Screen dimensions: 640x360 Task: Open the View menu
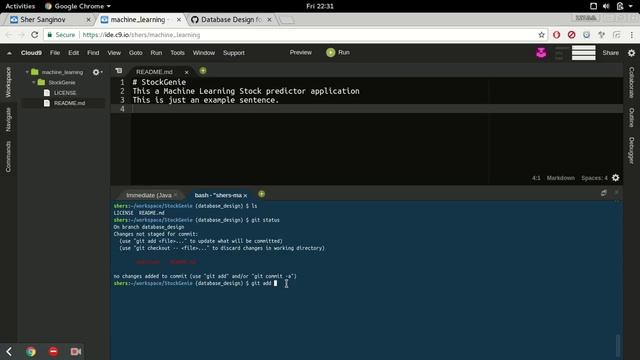pos(114,53)
